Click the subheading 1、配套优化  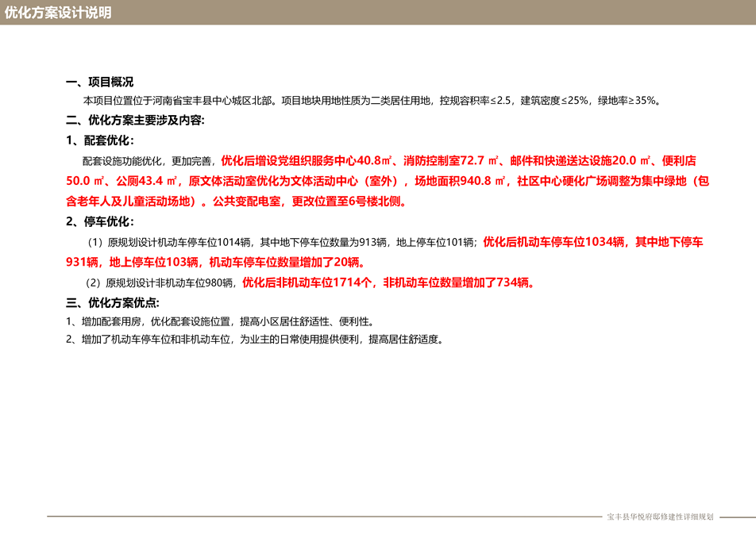(100, 140)
